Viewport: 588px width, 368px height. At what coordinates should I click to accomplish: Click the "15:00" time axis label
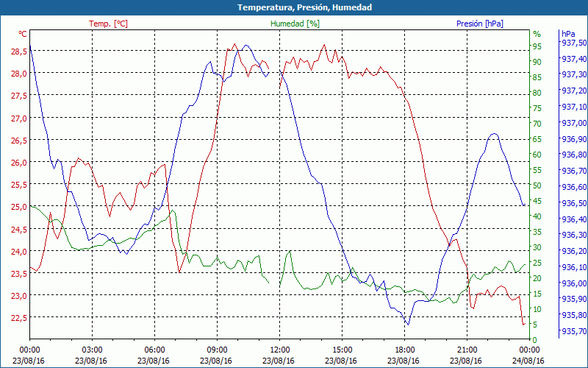[342, 350]
